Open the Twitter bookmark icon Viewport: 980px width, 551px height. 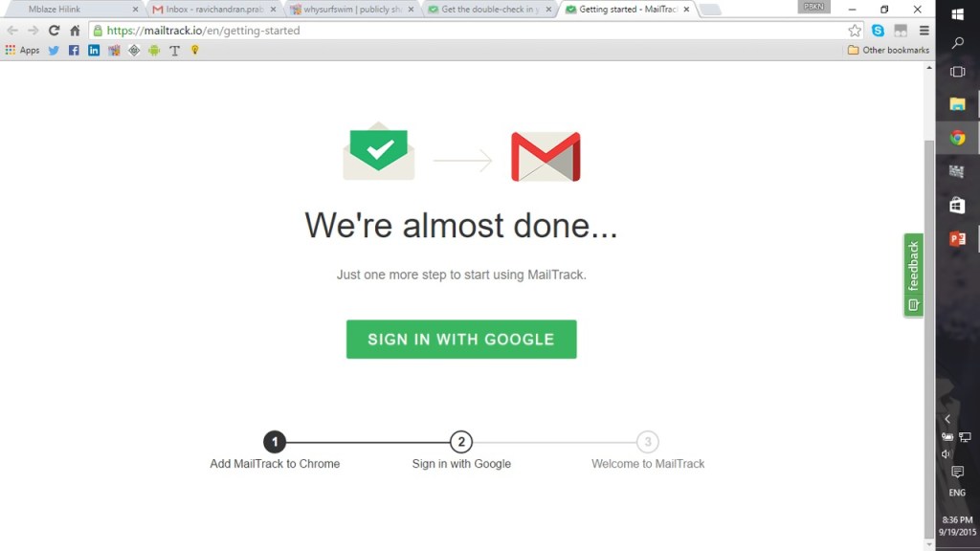click(54, 51)
